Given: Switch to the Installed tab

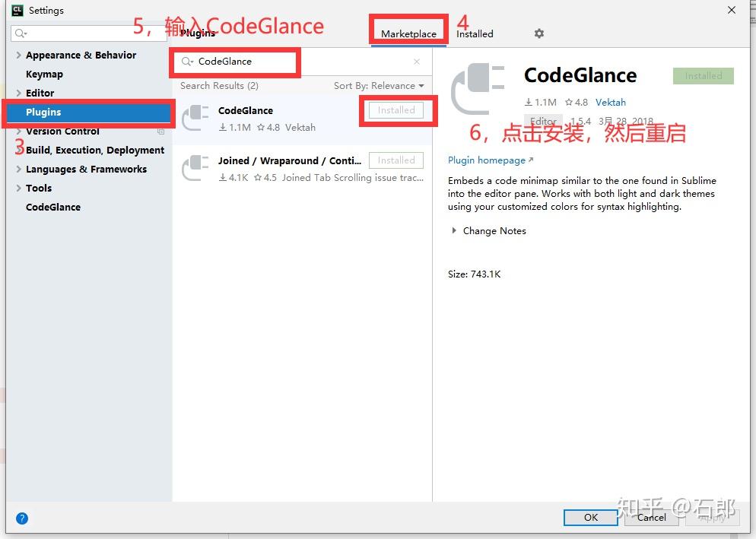Looking at the screenshot, I should coord(474,33).
